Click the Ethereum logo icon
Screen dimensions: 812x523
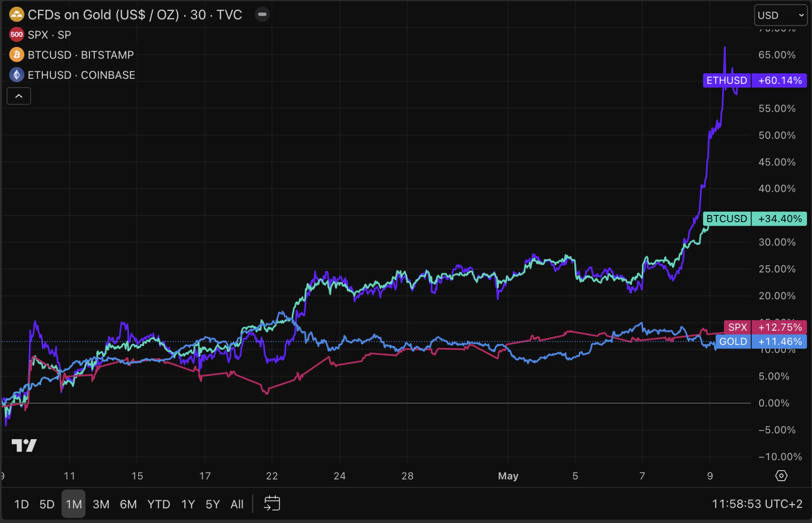click(16, 75)
